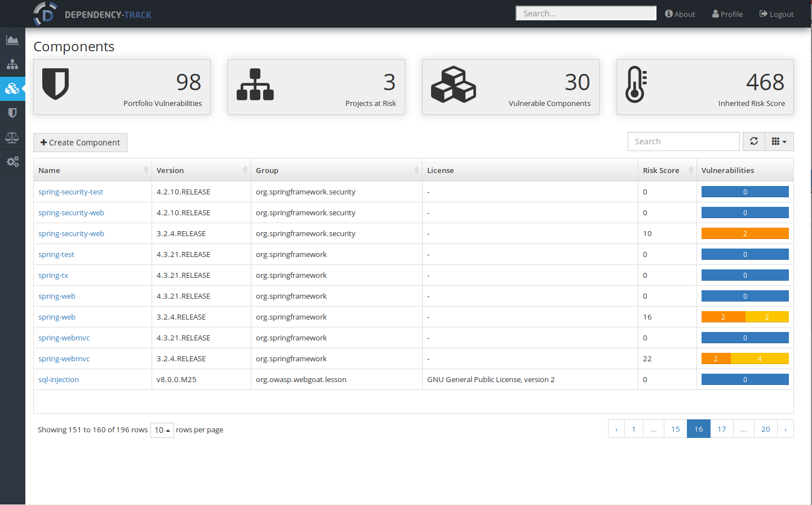Open the Profile menu
The height and width of the screenshot is (505, 812).
[727, 14]
